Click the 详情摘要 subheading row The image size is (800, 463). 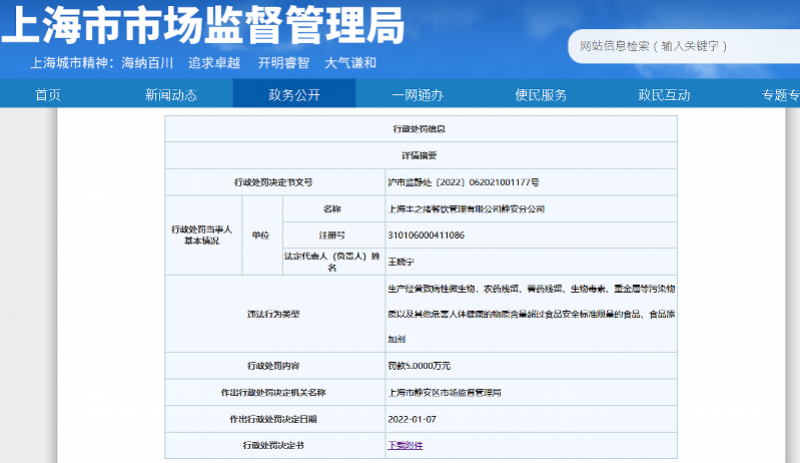click(421, 155)
